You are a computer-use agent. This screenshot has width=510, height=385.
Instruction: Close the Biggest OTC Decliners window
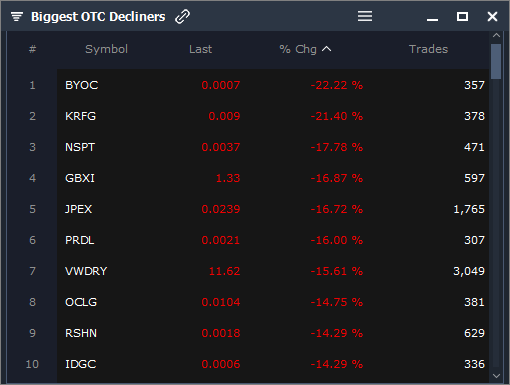492,16
